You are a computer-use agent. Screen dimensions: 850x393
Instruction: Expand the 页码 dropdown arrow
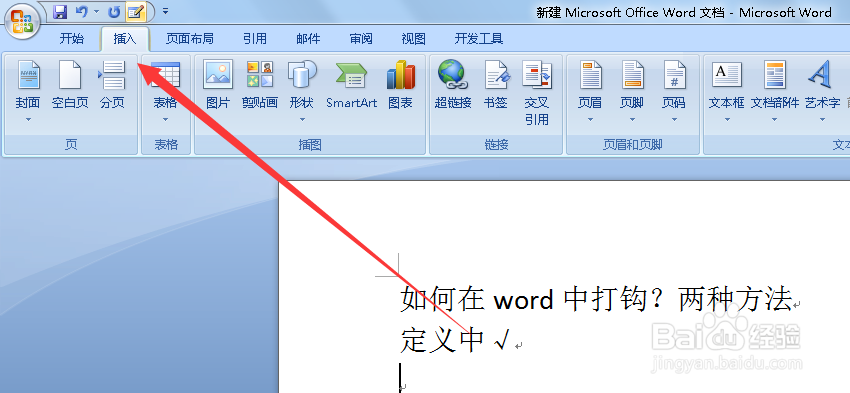[674, 119]
